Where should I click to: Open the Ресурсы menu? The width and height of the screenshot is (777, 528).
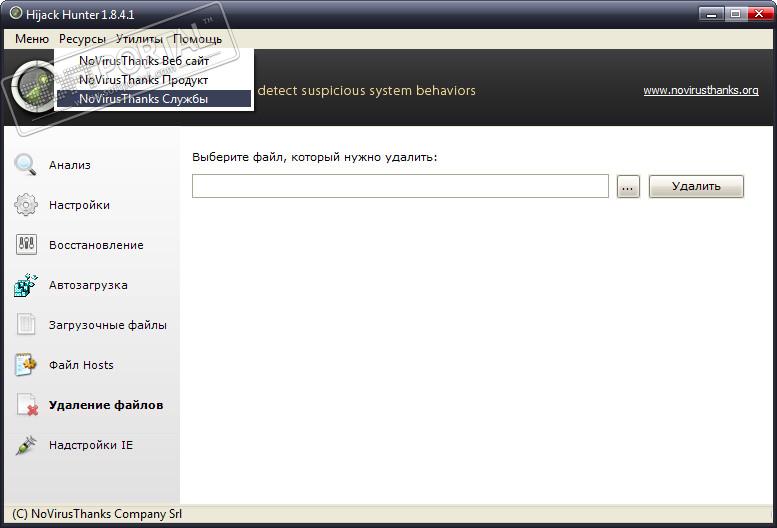click(x=82, y=39)
